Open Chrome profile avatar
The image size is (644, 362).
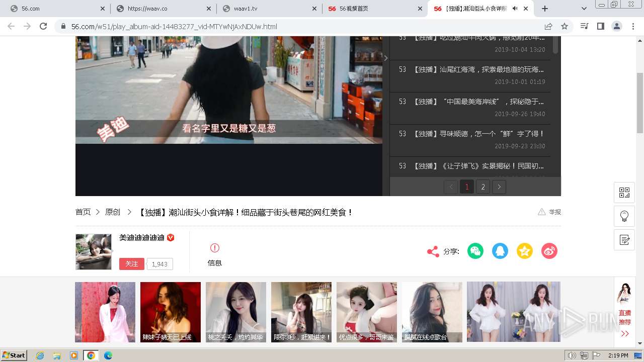[x=617, y=26]
